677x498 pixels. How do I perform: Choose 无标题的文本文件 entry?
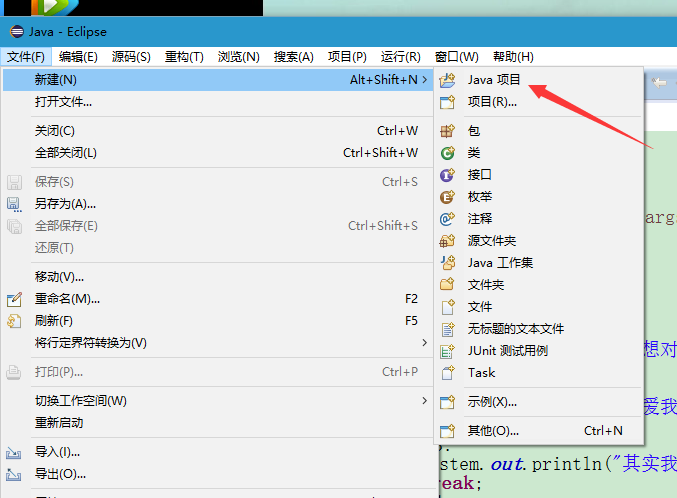click(539, 329)
